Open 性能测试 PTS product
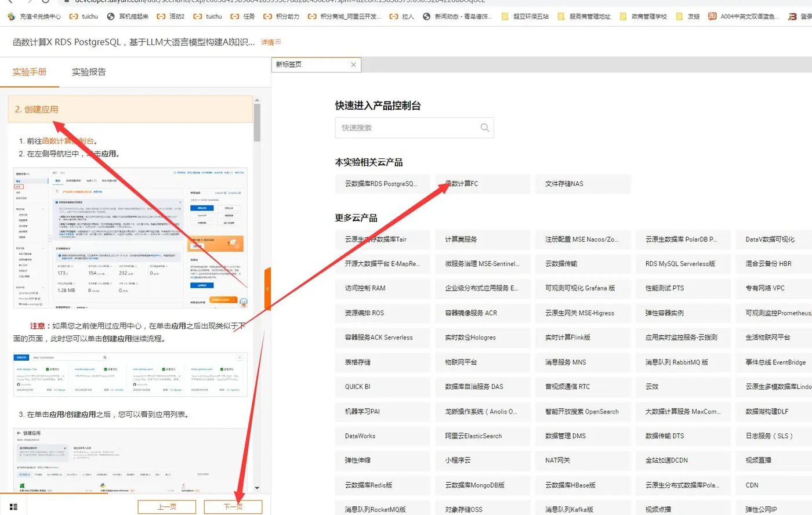812x515 pixels. pos(683,288)
